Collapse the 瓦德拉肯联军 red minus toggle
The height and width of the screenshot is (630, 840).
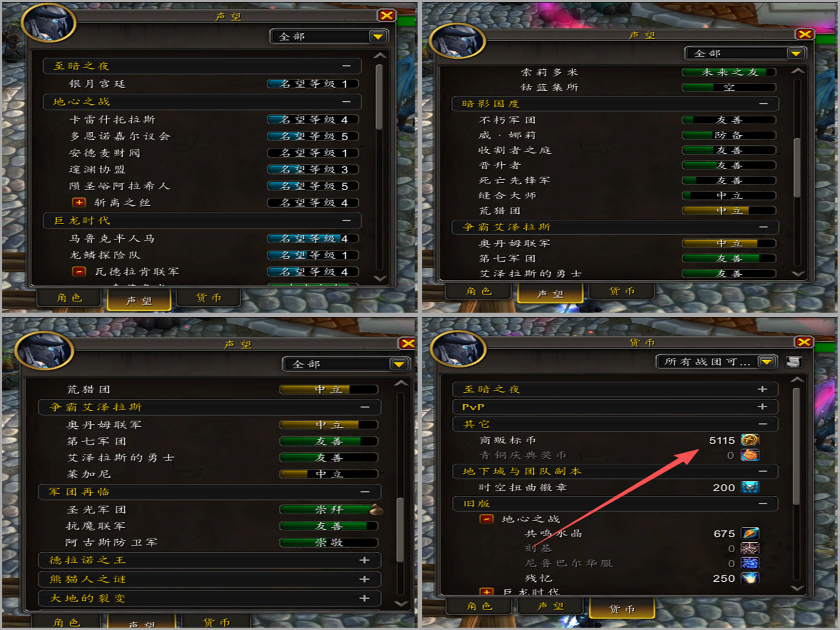[x=79, y=271]
